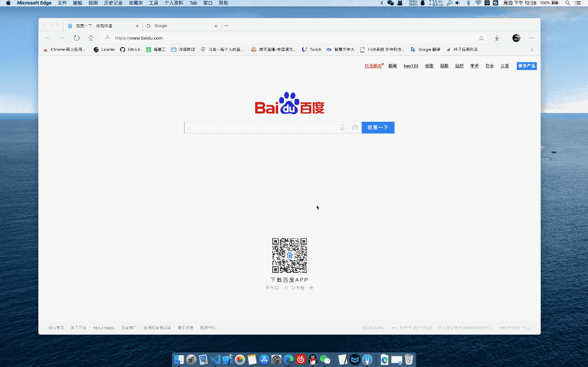
Task: Click the image search camera icon
Action: (355, 128)
